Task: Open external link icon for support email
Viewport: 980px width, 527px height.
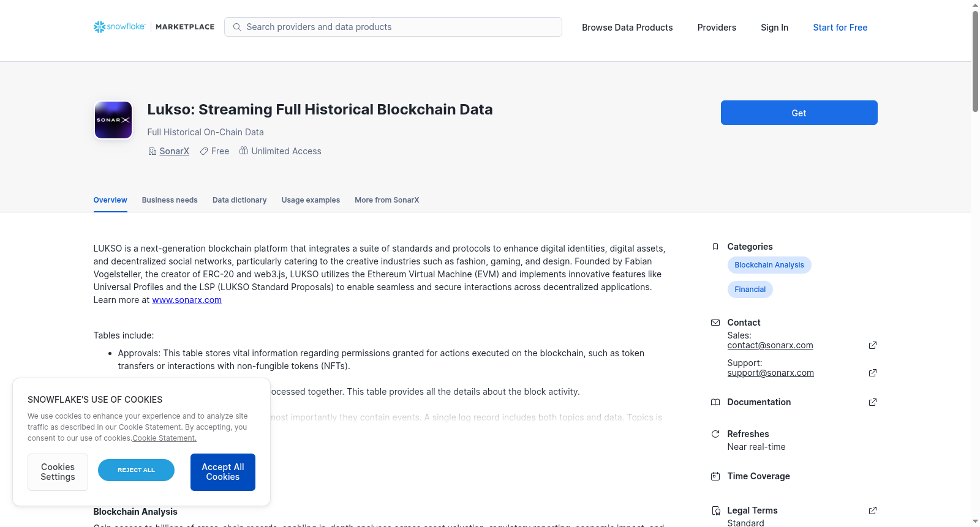Action: pyautogui.click(x=873, y=373)
